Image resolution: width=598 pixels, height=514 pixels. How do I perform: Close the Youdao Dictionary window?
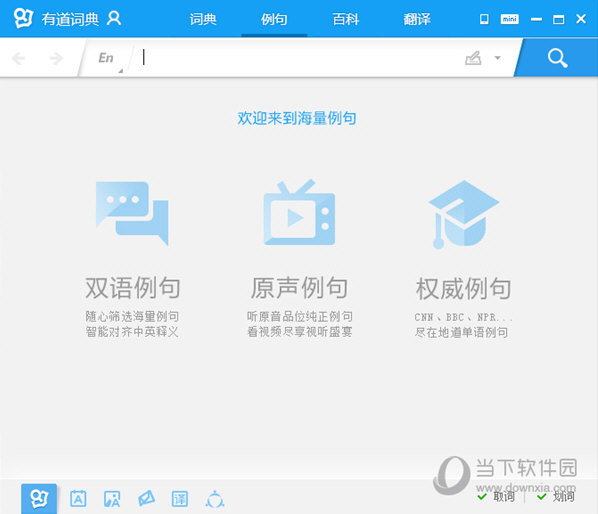581,19
